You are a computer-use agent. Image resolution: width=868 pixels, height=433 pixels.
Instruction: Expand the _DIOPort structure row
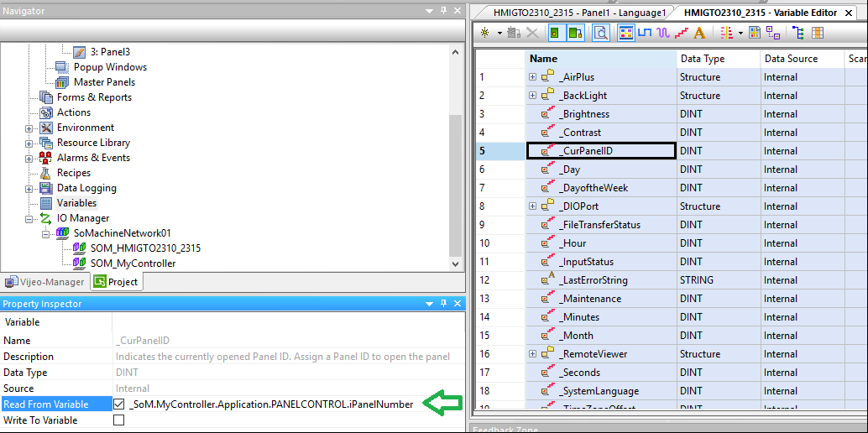pyautogui.click(x=532, y=206)
